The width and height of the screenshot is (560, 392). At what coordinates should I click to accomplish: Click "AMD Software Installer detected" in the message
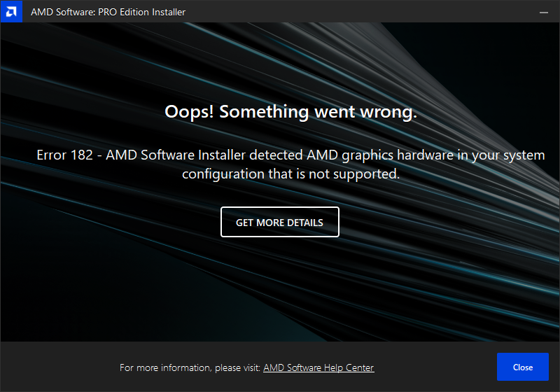204,155
